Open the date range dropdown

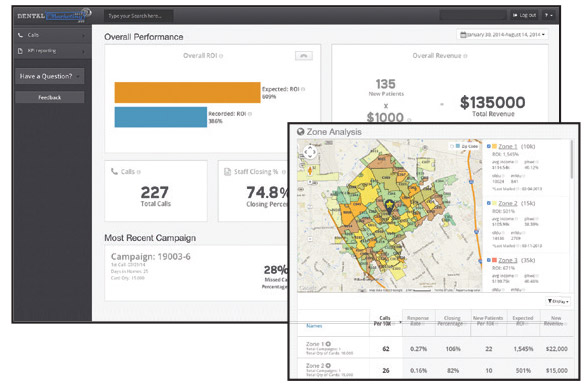(x=502, y=34)
